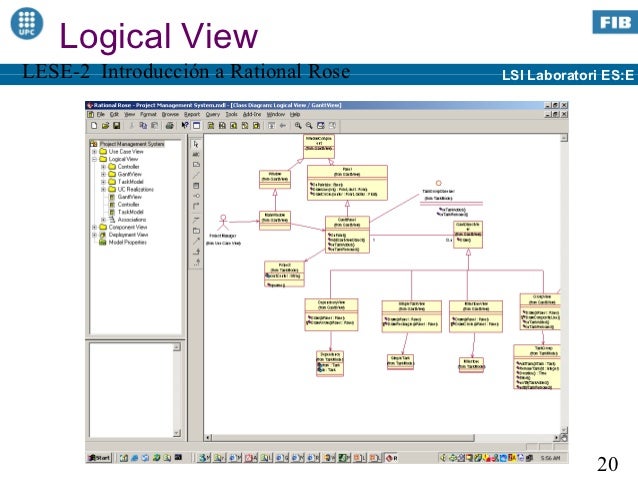Screen dimensions: 638x479
Task: Choose the Note tool in the toolbox
Action: coord(196,165)
